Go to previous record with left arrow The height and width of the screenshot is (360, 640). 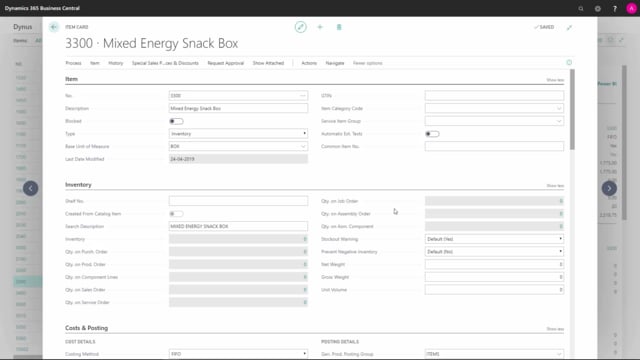(31, 188)
